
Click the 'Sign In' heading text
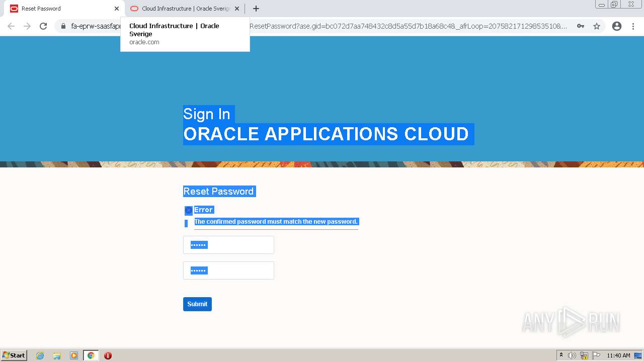(207, 114)
